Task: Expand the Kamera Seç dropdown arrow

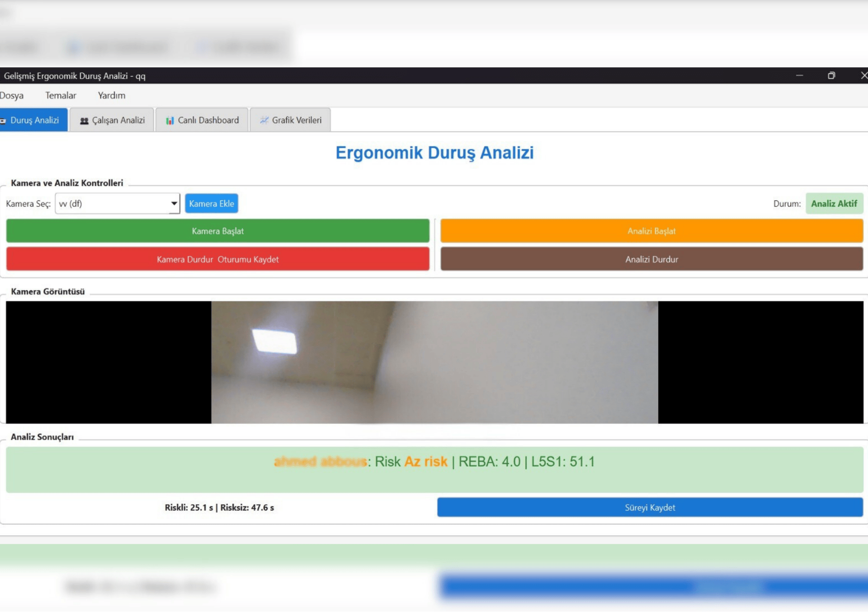Action: [x=174, y=203]
